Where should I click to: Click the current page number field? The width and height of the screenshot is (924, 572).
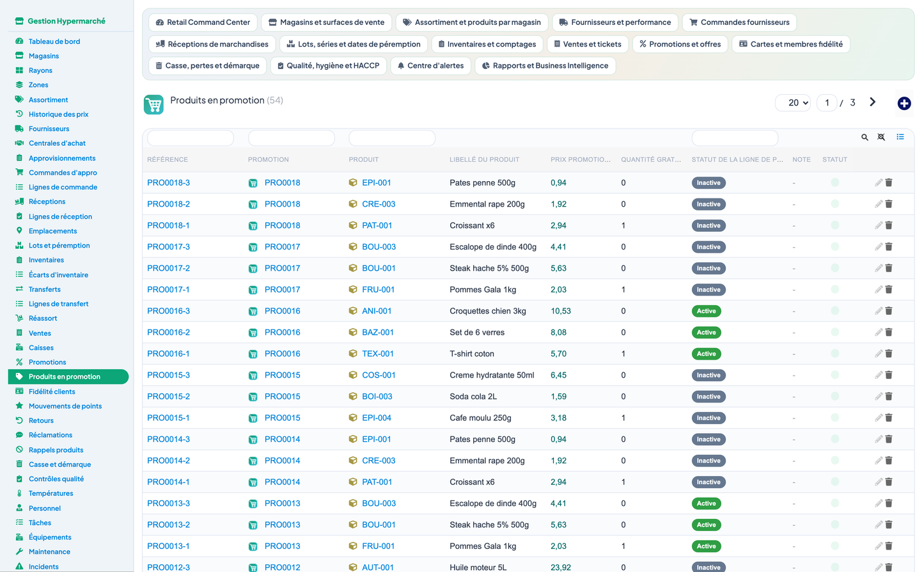click(x=827, y=102)
